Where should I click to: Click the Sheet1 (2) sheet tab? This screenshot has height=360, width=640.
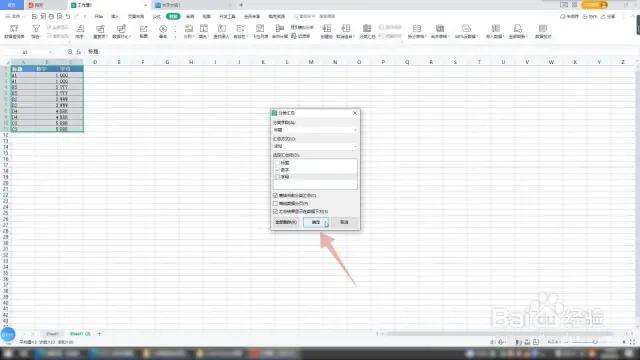point(80,334)
